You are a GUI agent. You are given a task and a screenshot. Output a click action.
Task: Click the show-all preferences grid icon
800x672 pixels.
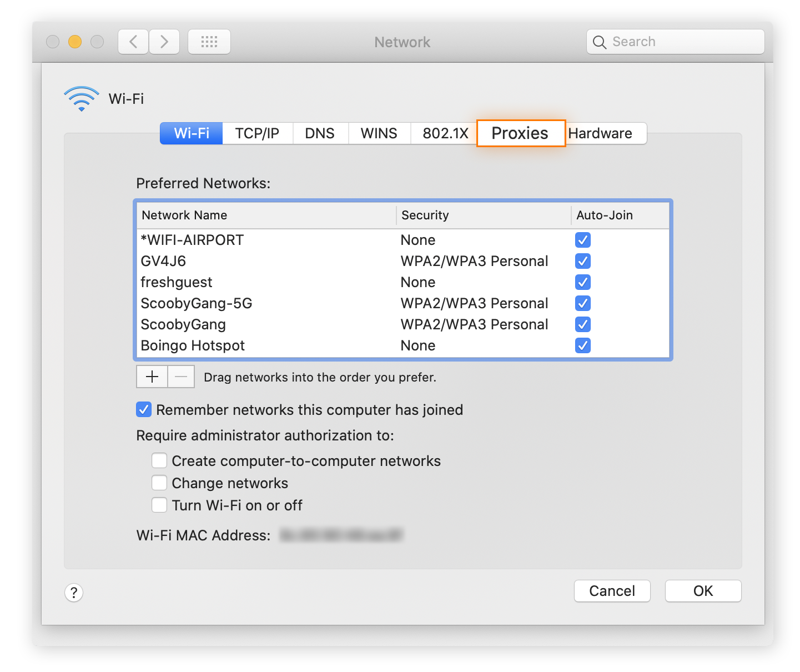[x=209, y=41]
